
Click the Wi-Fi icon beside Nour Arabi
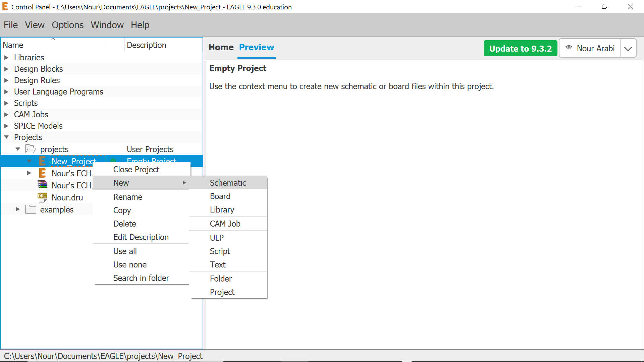(569, 48)
